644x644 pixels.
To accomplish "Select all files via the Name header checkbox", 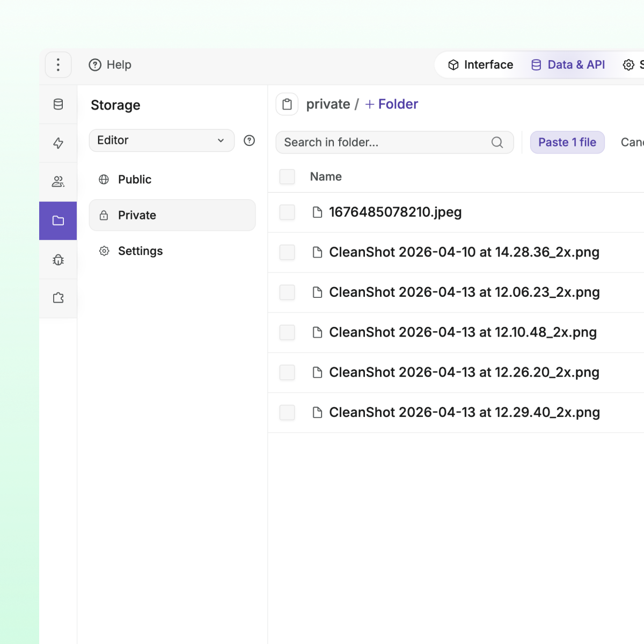I will [287, 177].
